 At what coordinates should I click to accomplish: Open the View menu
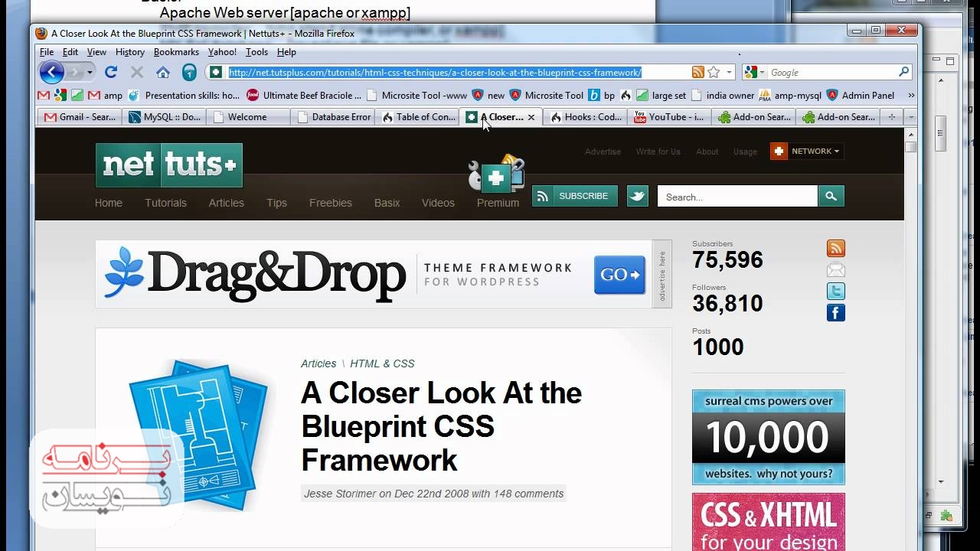[96, 52]
